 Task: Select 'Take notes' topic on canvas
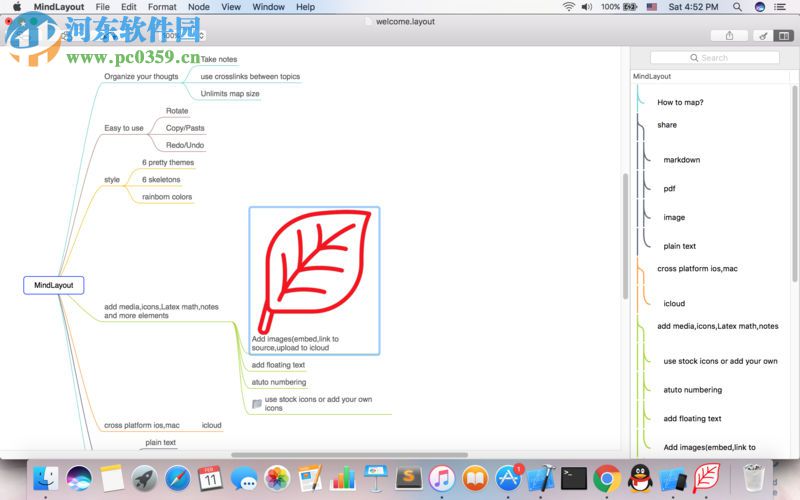click(219, 59)
